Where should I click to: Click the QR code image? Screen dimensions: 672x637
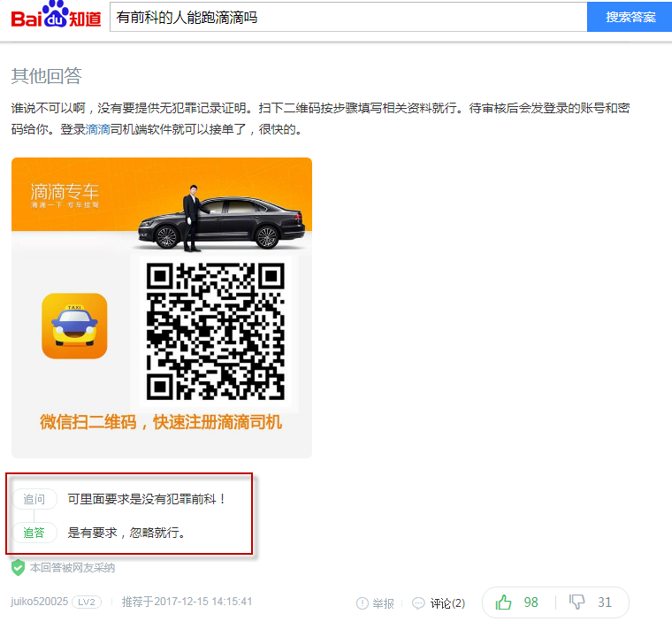point(215,332)
